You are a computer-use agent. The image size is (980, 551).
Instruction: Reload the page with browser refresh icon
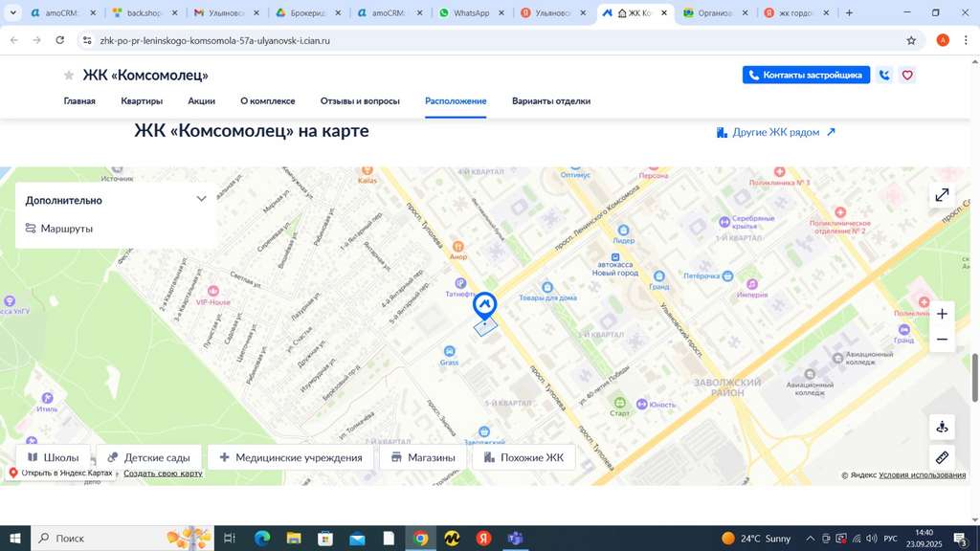[x=60, y=40]
